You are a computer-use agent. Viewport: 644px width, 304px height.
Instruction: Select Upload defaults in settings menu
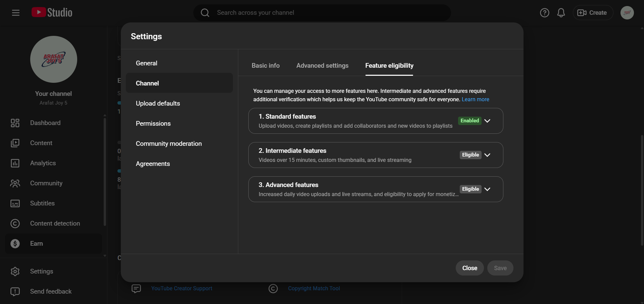click(158, 104)
